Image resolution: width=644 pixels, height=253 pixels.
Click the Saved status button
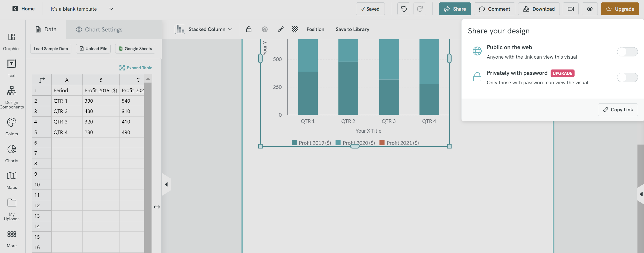click(370, 9)
